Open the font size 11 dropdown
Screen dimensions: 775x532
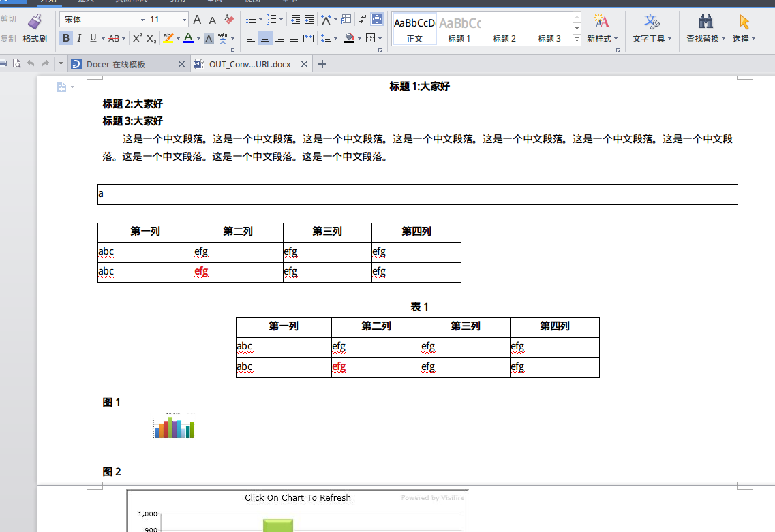184,20
